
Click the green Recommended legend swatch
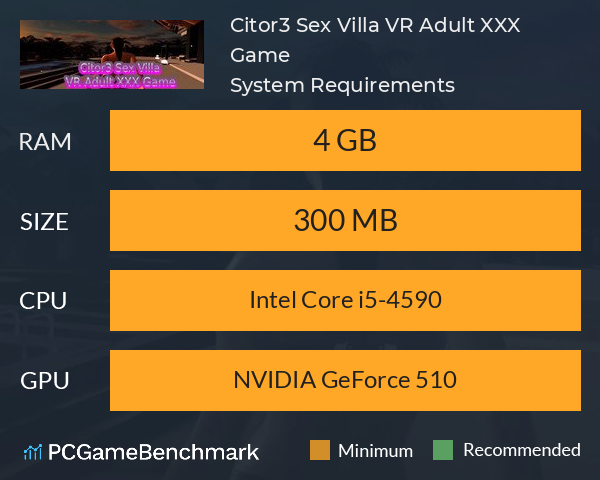coord(443,450)
